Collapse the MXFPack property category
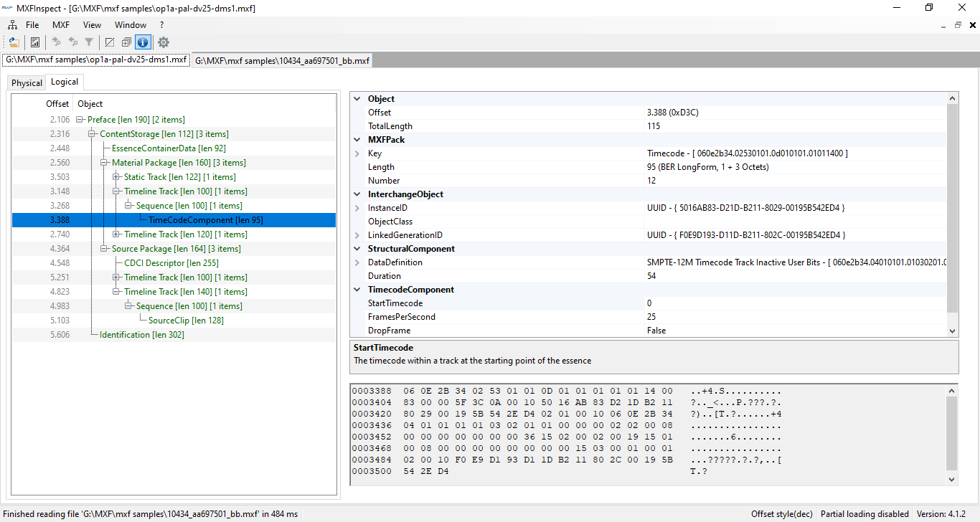Image resolution: width=980 pixels, height=522 pixels. (357, 140)
